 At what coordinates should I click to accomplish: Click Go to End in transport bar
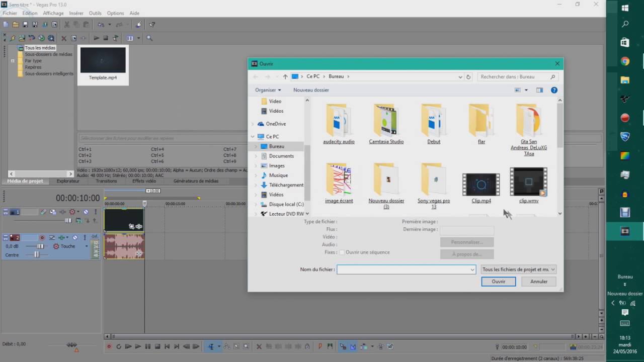click(177, 346)
